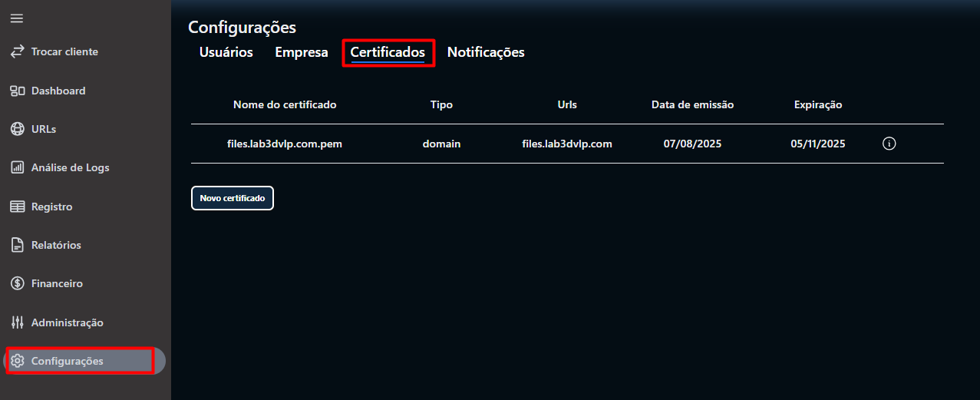Click the URLs globe icon
980x400 pixels.
tap(17, 129)
